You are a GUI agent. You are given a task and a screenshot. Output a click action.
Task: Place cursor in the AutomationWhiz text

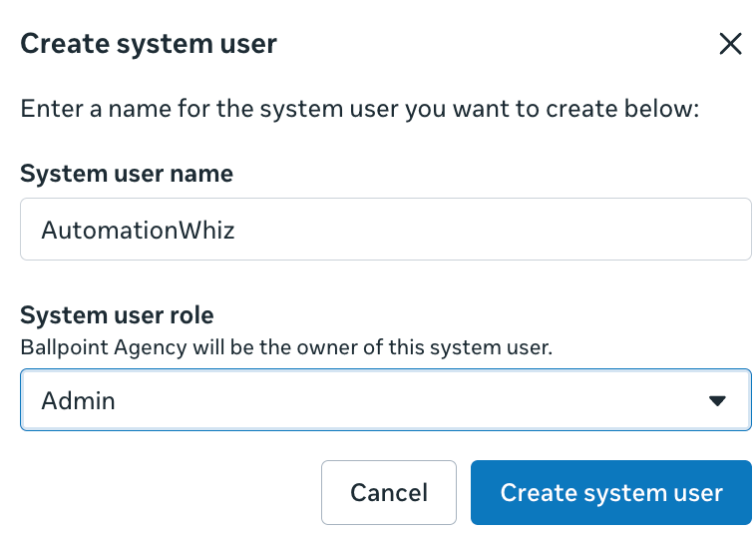coord(138,230)
